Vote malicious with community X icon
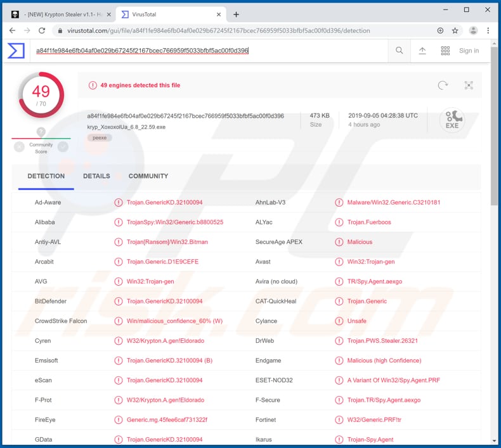 (x=19, y=146)
